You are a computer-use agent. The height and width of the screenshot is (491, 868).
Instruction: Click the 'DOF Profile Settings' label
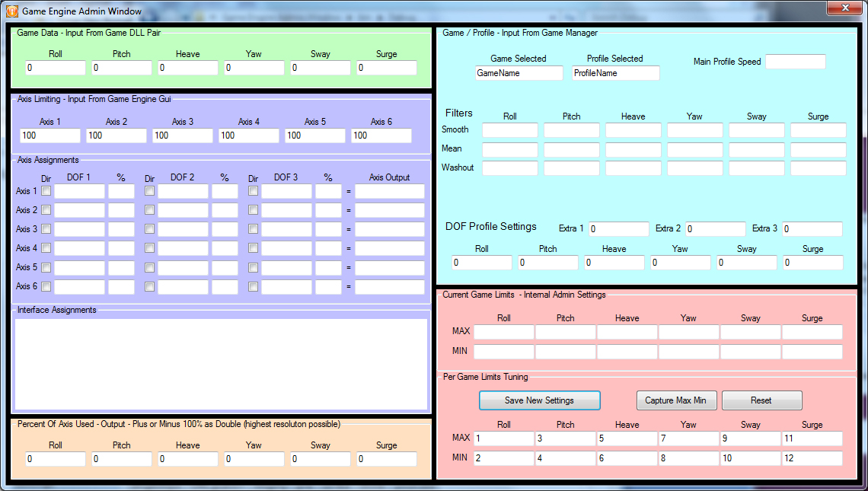coord(491,226)
